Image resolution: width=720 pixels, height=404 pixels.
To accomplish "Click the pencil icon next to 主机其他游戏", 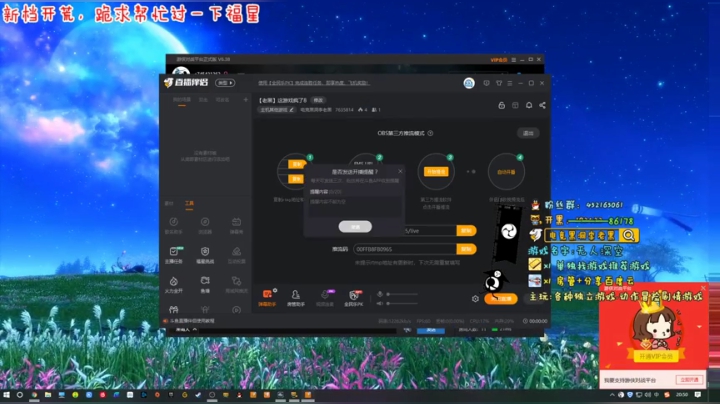I will [x=292, y=110].
